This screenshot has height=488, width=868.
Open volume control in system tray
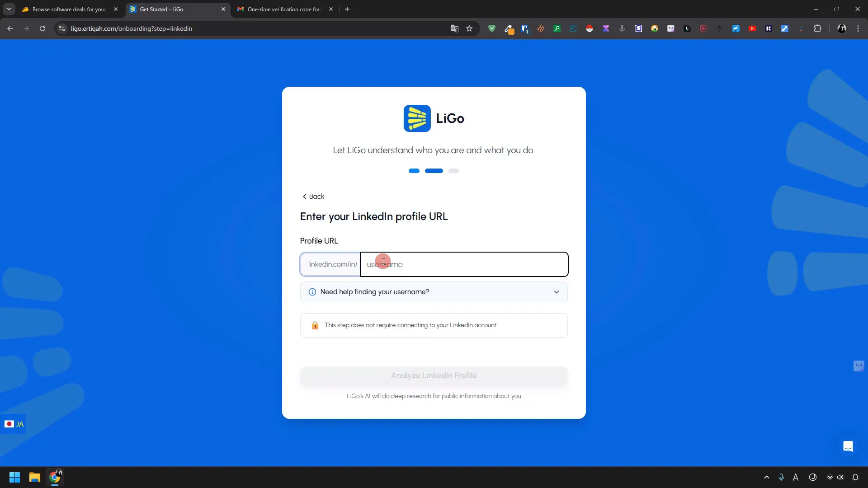(x=840, y=477)
